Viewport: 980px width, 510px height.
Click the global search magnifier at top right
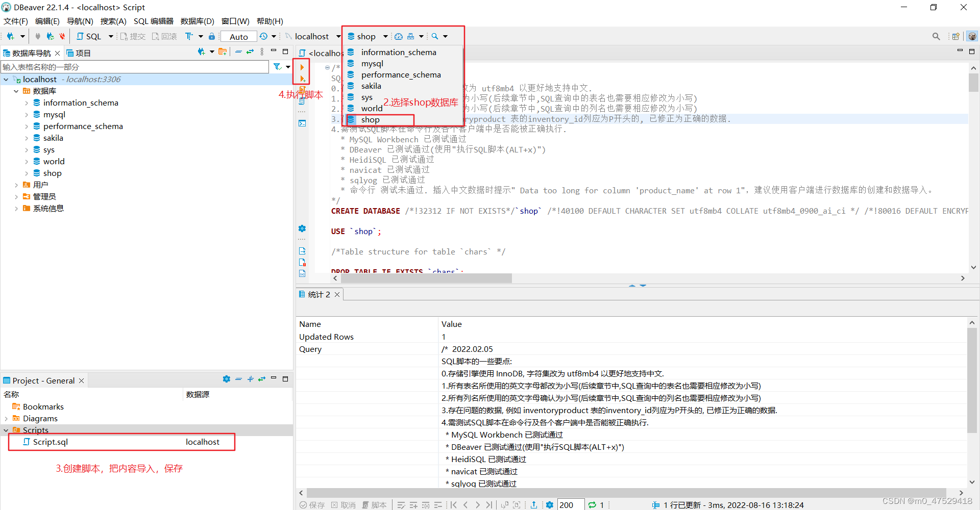point(936,36)
